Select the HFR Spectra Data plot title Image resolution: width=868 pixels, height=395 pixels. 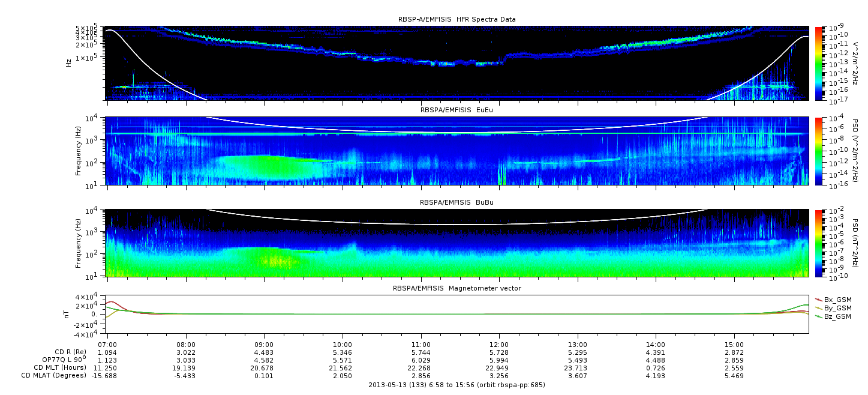(x=456, y=20)
